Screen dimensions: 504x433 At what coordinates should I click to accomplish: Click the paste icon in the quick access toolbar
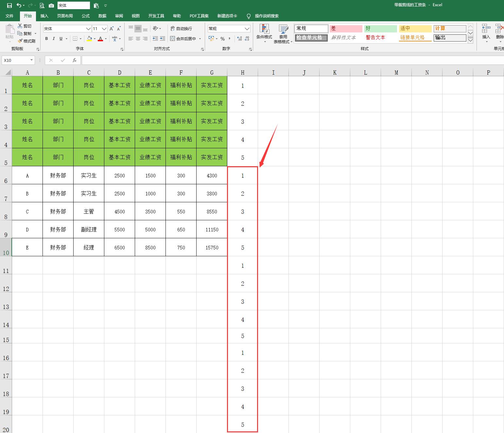pyautogui.click(x=96, y=6)
